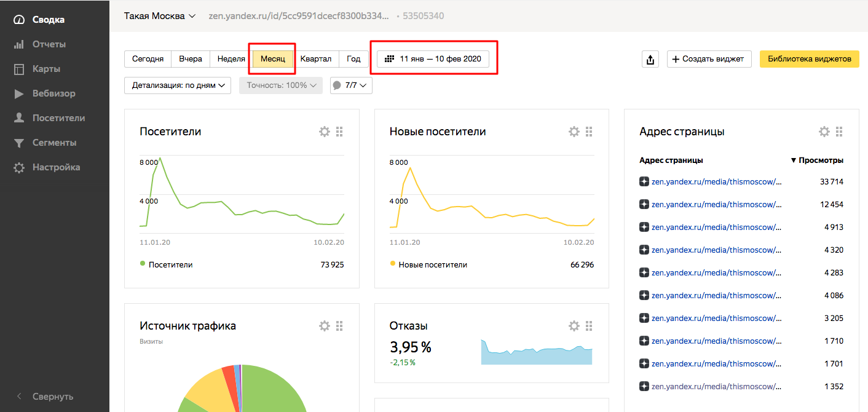Viewport: 868px width, 412px height.
Task: Click the blue Отказы sparkline chart
Action: [x=537, y=352]
